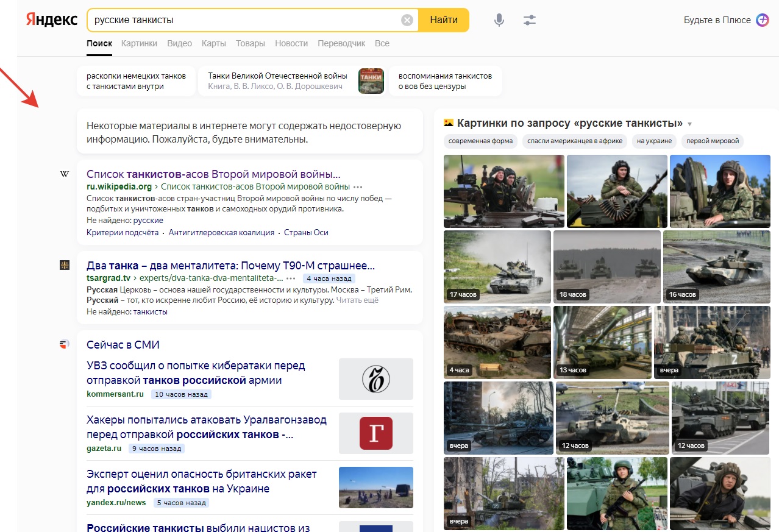
Task: Open the image labeled 18 часов
Action: (x=607, y=266)
